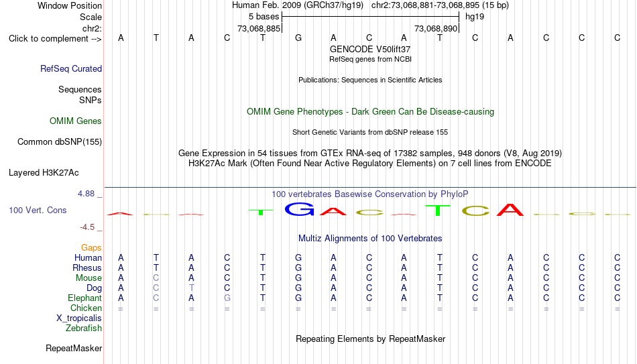
Task: Click the greyed T in the Dog row
Action: point(191,288)
